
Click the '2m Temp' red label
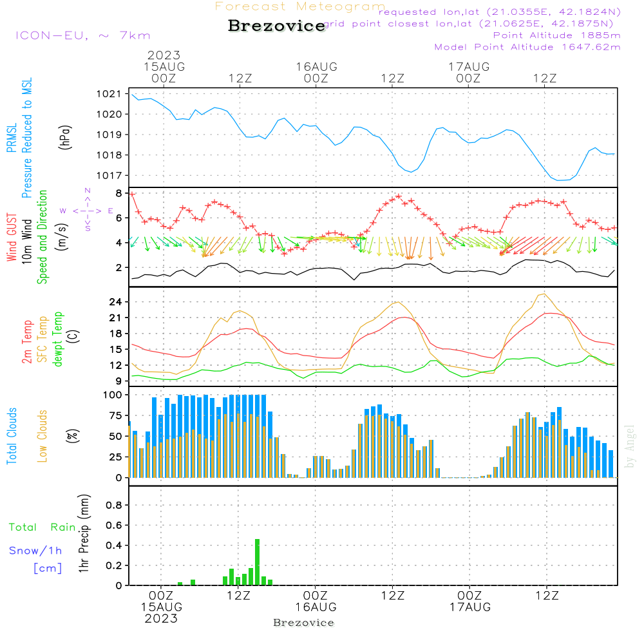coord(27,342)
